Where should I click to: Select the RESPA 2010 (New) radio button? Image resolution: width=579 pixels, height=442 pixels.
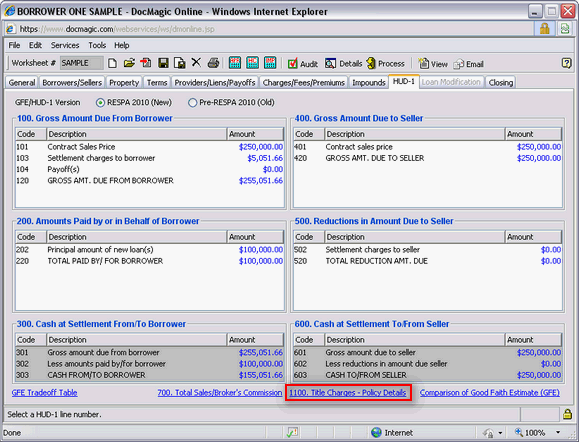(100, 103)
